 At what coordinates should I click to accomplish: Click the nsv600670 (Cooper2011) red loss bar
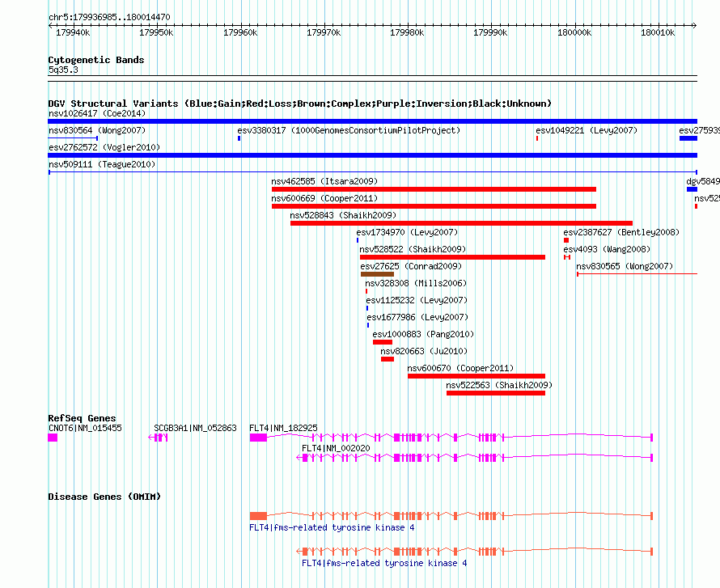(x=476, y=376)
